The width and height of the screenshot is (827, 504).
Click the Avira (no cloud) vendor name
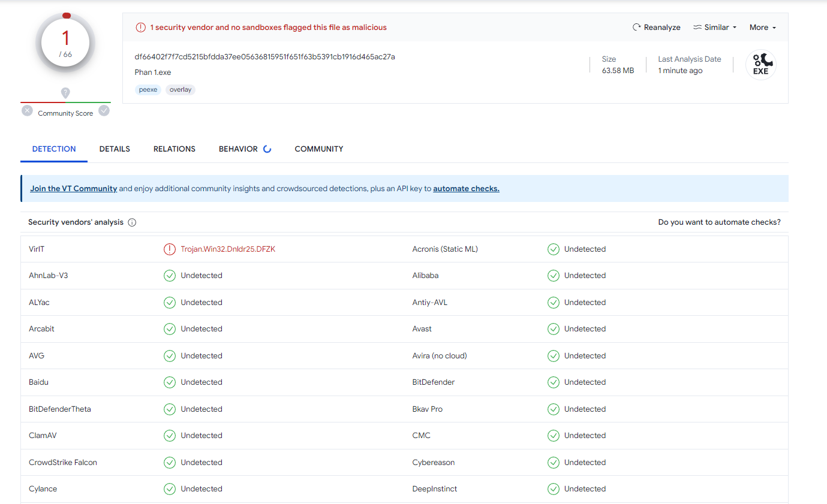[x=440, y=356]
